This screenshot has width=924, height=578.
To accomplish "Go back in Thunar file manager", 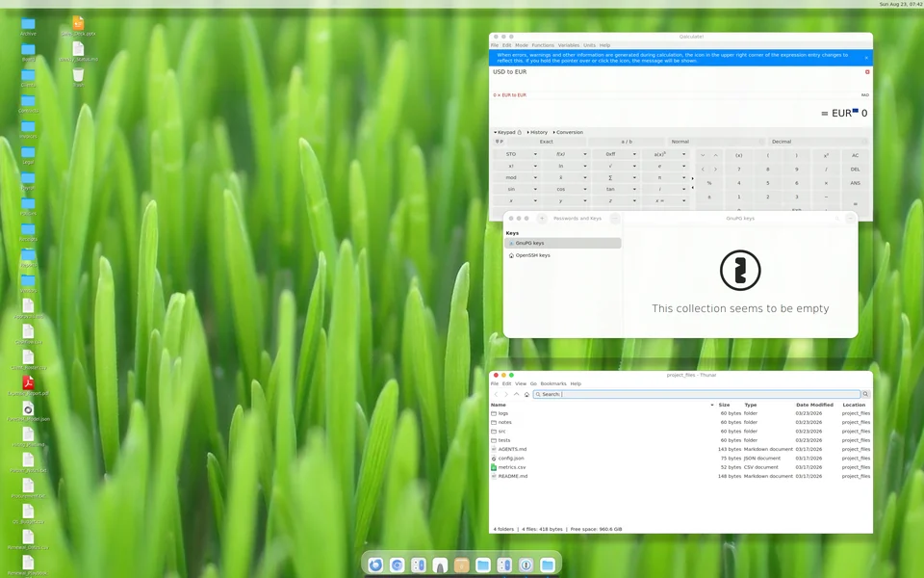I will pyautogui.click(x=497, y=394).
